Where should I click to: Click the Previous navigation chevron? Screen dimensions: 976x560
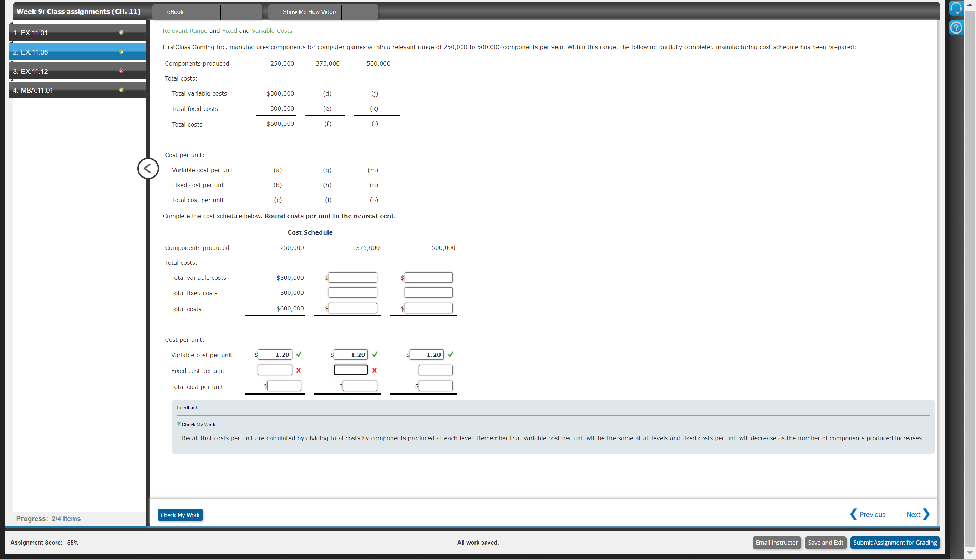point(854,514)
